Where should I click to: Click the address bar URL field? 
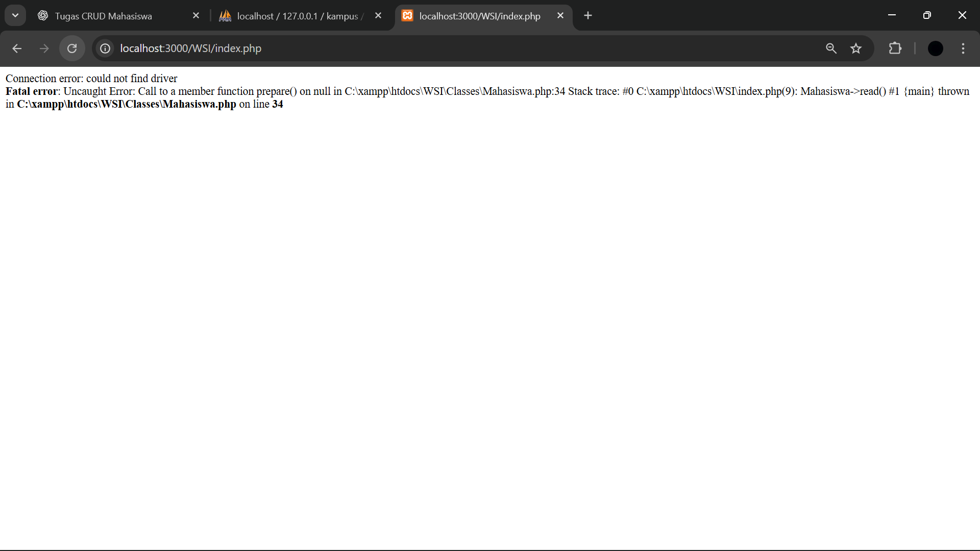[x=408, y=48]
